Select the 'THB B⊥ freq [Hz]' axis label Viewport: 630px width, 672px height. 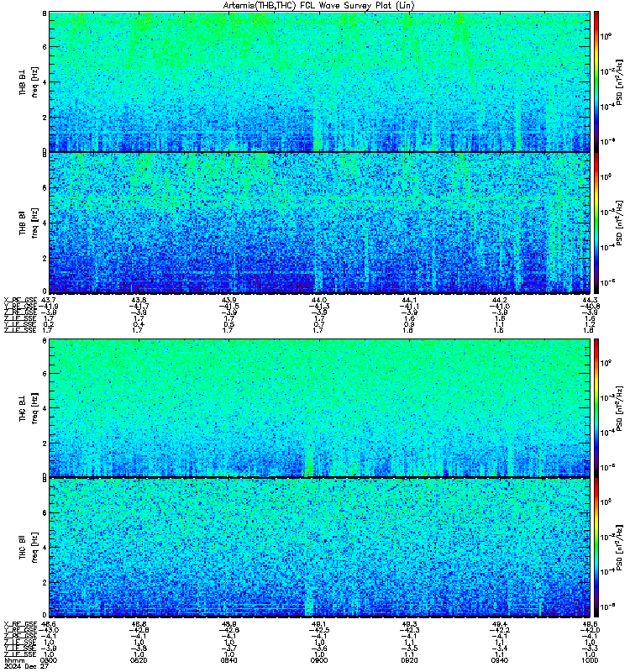(x=29, y=81)
